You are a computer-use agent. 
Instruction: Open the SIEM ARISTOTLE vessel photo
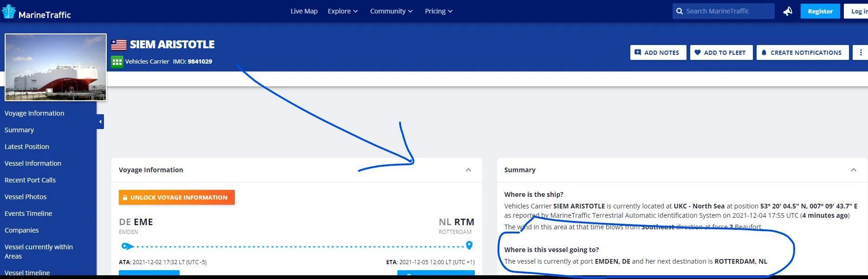[56, 67]
